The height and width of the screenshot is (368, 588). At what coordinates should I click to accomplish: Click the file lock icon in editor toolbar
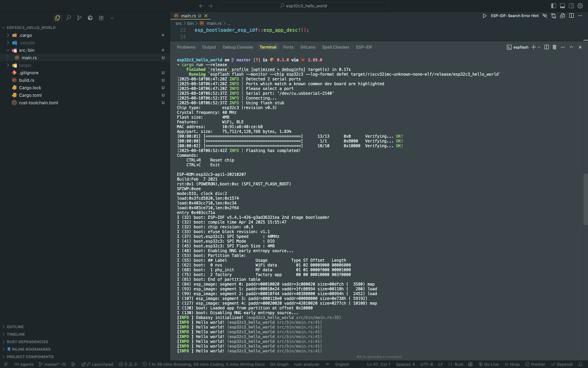point(562,16)
